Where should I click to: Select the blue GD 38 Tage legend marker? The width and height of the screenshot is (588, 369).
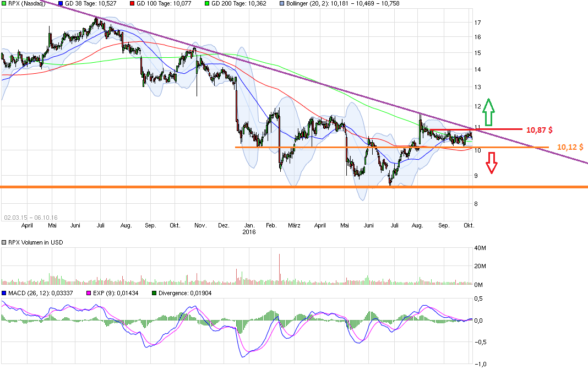pos(61,3)
